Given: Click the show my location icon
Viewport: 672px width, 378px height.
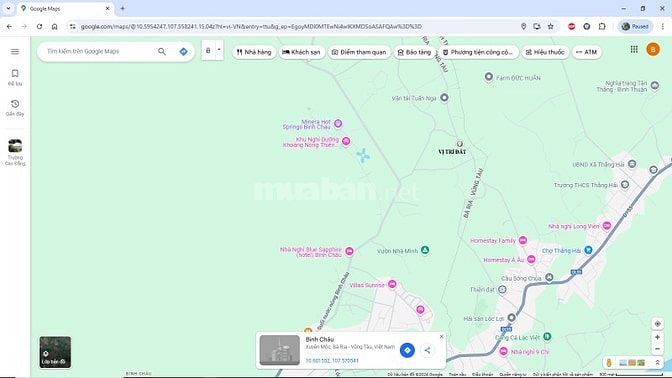Looking at the screenshot, I should [657, 324].
